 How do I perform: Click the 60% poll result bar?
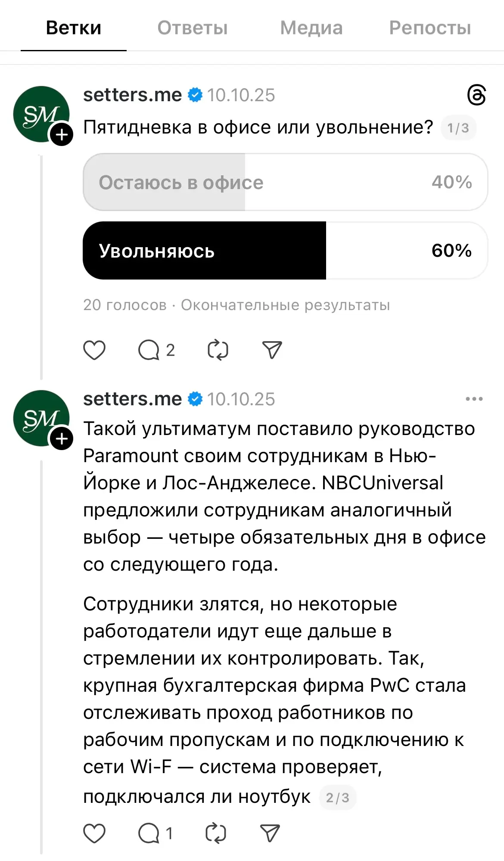pos(450,250)
